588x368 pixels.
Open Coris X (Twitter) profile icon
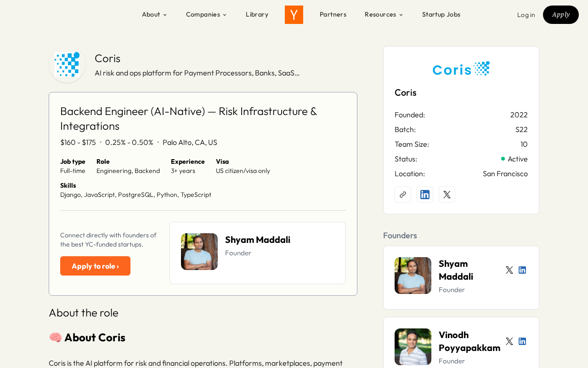tap(447, 195)
